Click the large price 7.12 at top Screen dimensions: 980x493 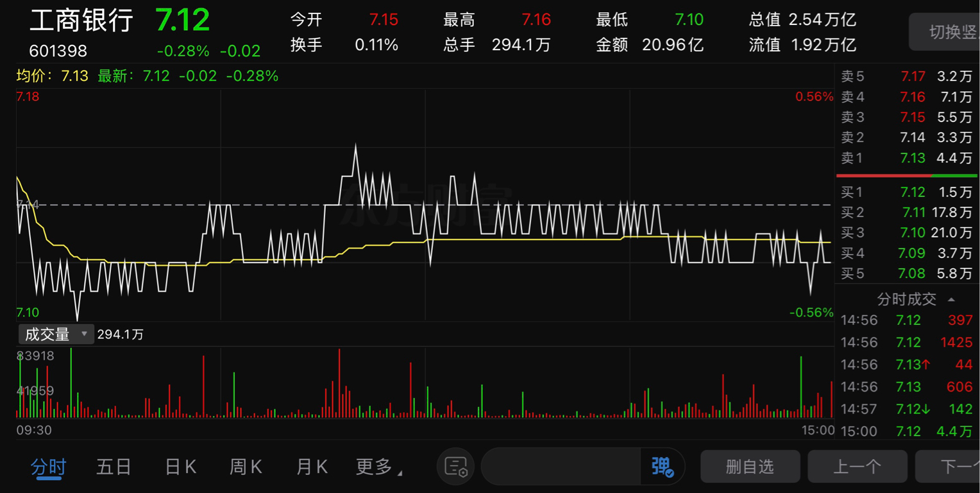[x=183, y=20]
